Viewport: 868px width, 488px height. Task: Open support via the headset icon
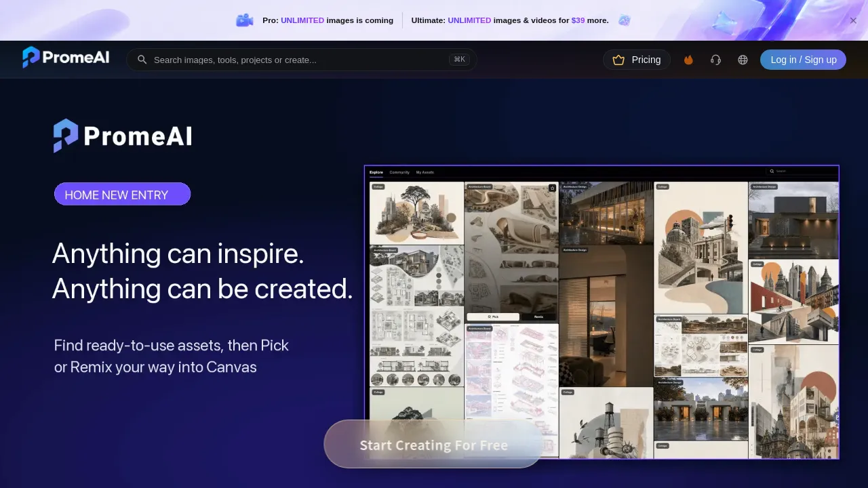coord(715,60)
